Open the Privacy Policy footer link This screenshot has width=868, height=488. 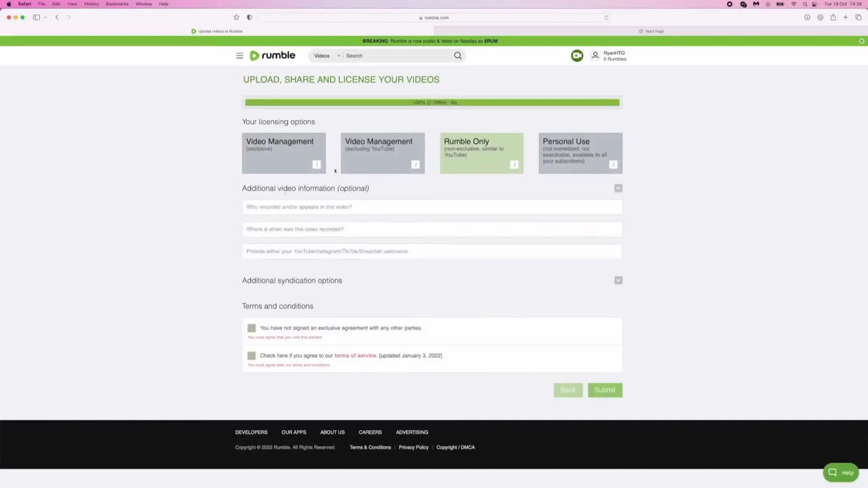(414, 447)
